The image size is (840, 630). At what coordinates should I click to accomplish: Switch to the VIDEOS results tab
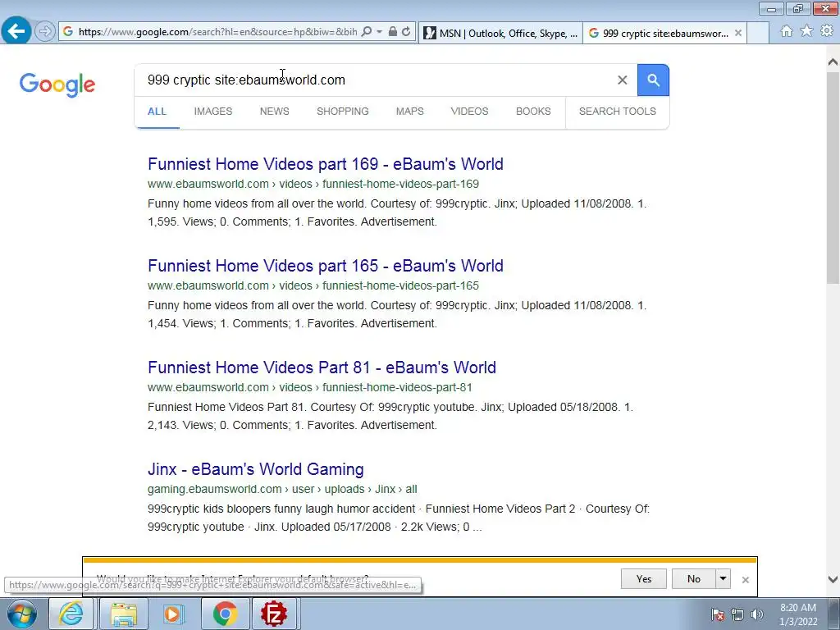(x=469, y=112)
